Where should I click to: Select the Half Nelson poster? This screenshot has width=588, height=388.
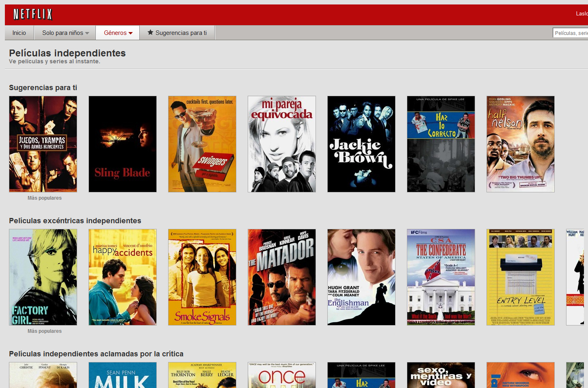pyautogui.click(x=521, y=144)
